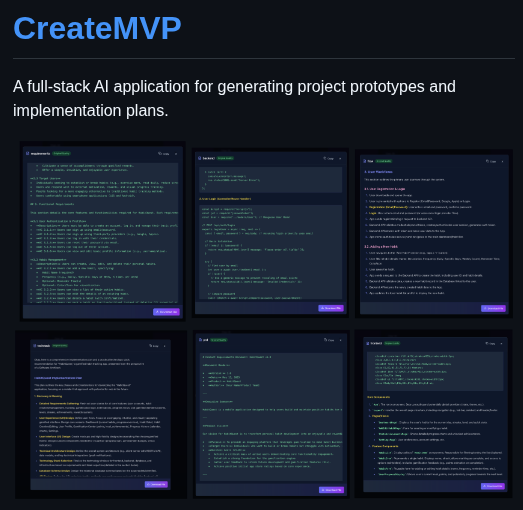523x510 pixels.
Task: Click the green badge next to techstack
Action: [x=60, y=346]
